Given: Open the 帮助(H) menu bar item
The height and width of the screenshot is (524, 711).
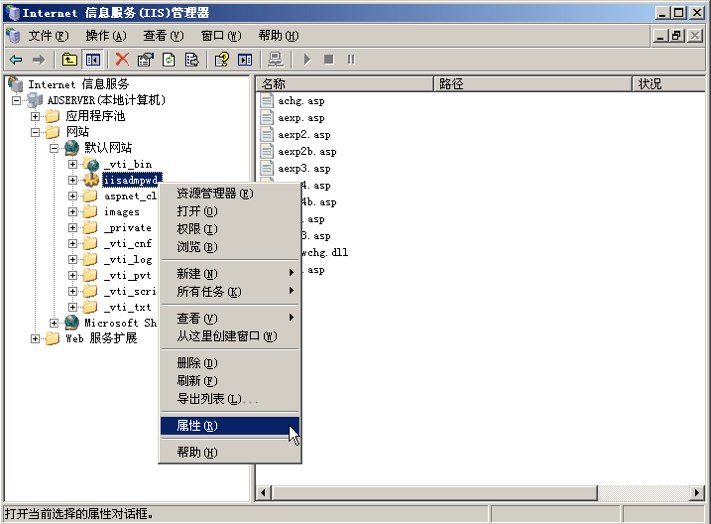Looking at the screenshot, I should click(x=278, y=36).
